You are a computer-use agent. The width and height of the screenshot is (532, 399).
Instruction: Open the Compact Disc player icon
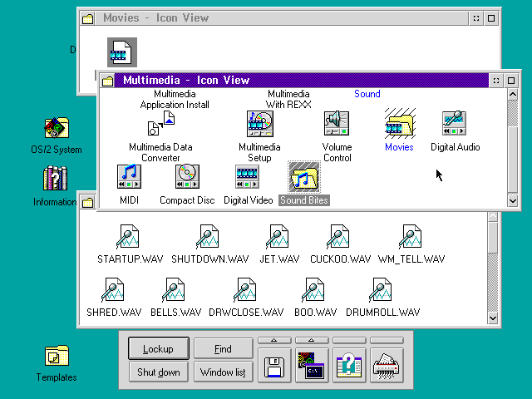[x=187, y=176]
